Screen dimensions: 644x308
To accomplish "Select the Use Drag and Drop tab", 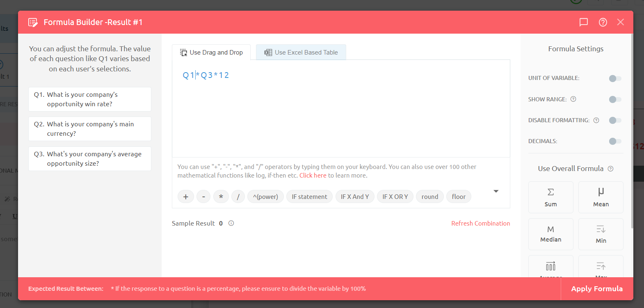I will pyautogui.click(x=211, y=52).
